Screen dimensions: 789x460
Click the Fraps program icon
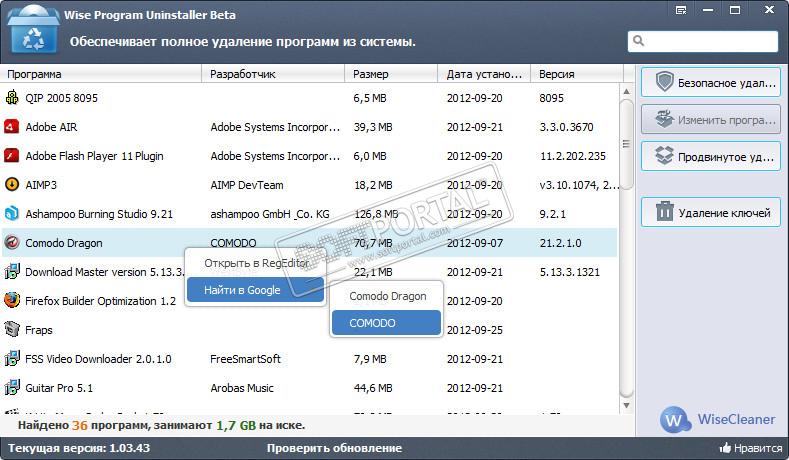[x=12, y=330]
